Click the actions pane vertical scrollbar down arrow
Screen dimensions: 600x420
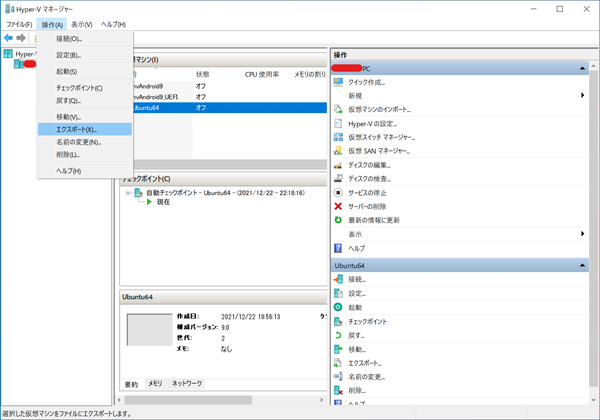tap(593, 400)
